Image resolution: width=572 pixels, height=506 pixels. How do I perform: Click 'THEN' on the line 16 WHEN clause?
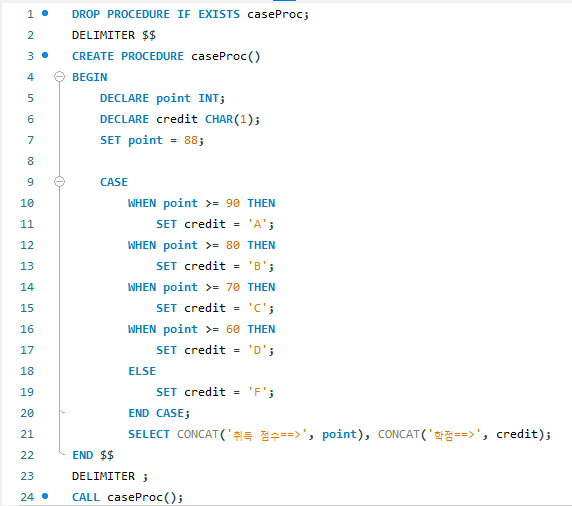click(x=261, y=329)
